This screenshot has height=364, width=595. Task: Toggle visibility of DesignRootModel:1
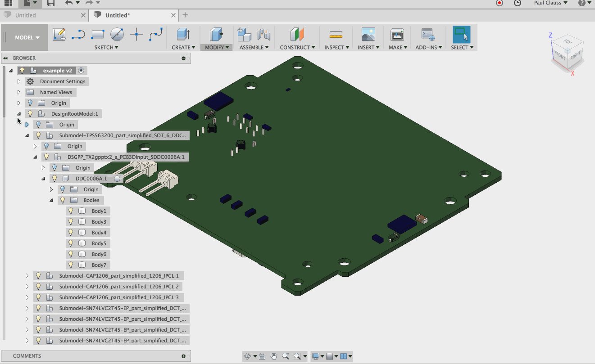coord(30,114)
